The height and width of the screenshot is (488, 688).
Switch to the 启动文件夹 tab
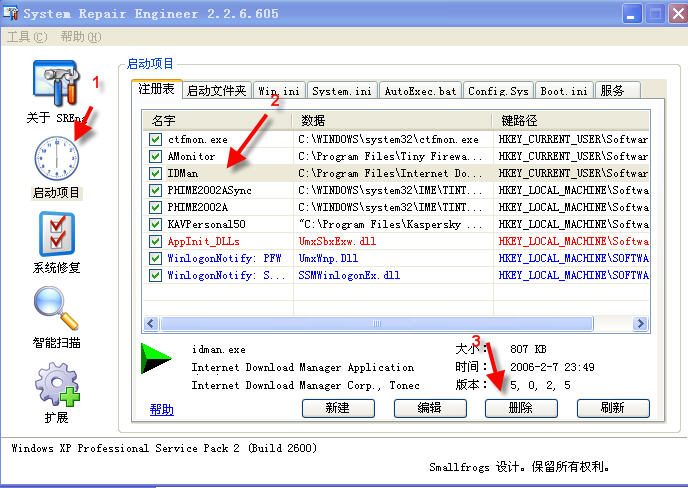click(217, 90)
